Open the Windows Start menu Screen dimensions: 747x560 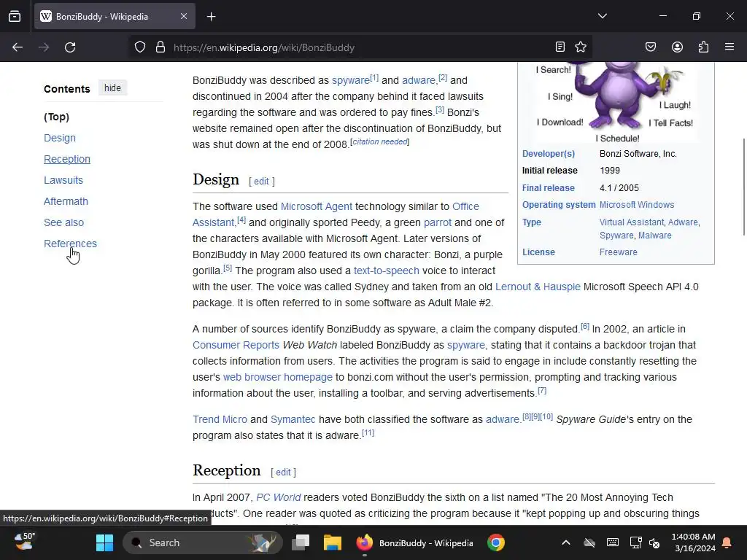click(104, 542)
